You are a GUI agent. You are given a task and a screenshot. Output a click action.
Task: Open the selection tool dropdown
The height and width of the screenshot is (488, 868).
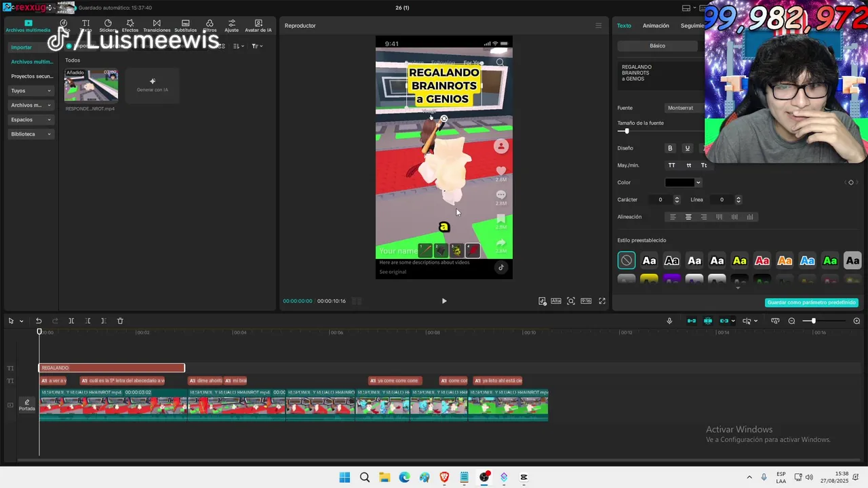(21, 321)
